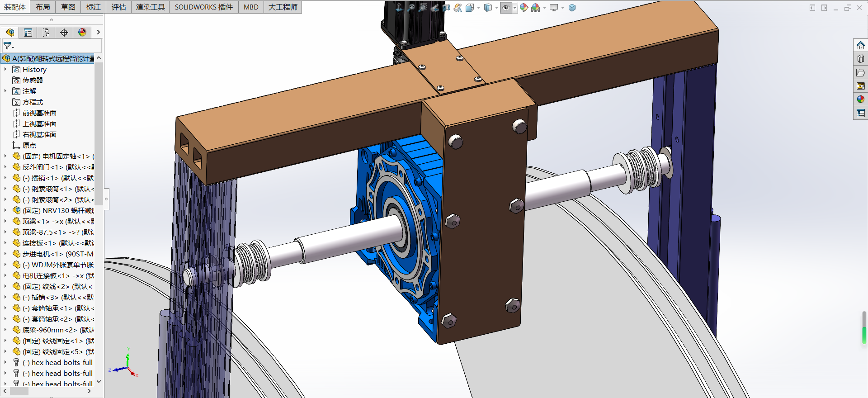This screenshot has height=398, width=868.
Task: Expand the NRV130 蜗杆减速 component
Action: (5, 210)
